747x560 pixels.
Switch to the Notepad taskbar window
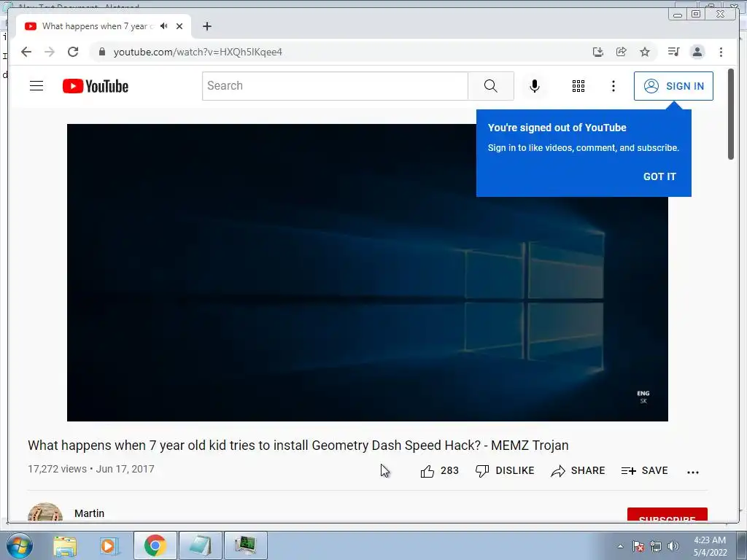[x=200, y=545]
